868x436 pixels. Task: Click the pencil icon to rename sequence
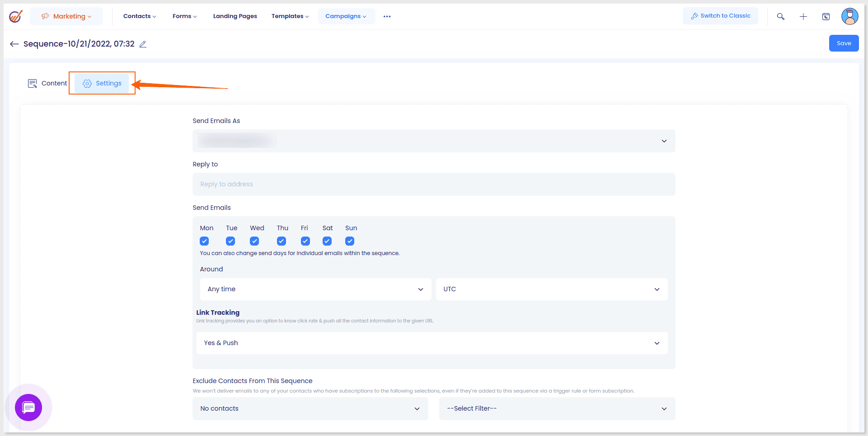(x=143, y=44)
